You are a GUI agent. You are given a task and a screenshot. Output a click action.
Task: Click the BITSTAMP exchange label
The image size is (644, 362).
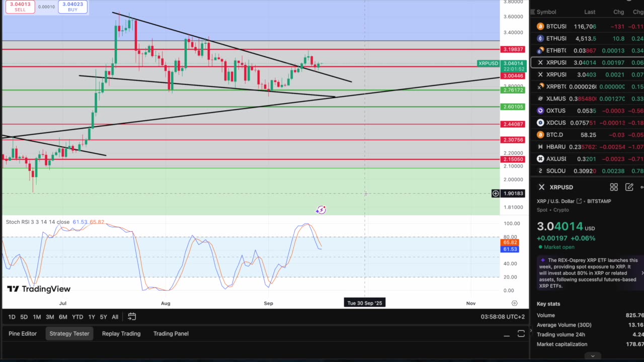point(598,201)
